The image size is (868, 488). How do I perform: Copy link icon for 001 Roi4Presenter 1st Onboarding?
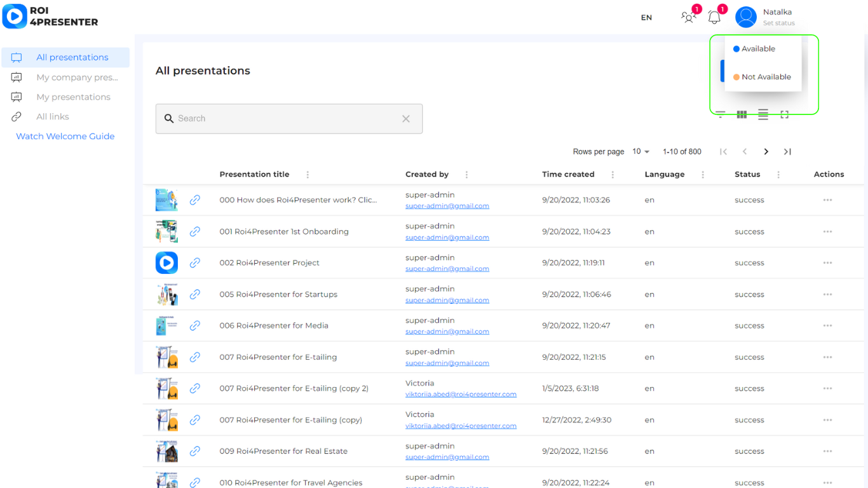195,231
